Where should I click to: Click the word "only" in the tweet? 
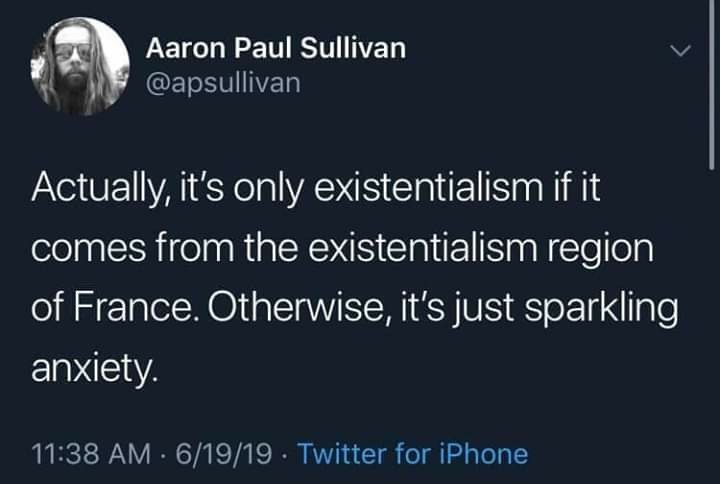[x=269, y=188]
